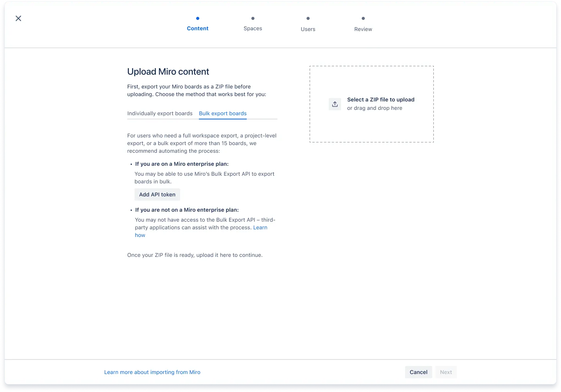The height and width of the screenshot is (392, 561).
Task: Go to the Users step
Action: pos(308,29)
